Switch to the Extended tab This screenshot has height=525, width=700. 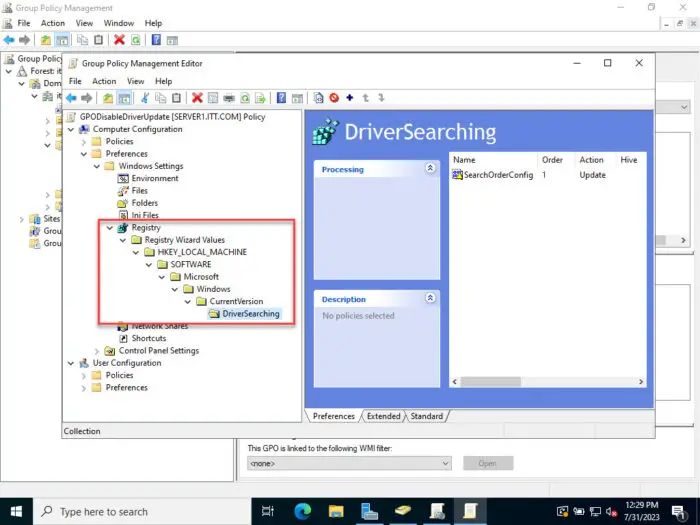pos(383,416)
